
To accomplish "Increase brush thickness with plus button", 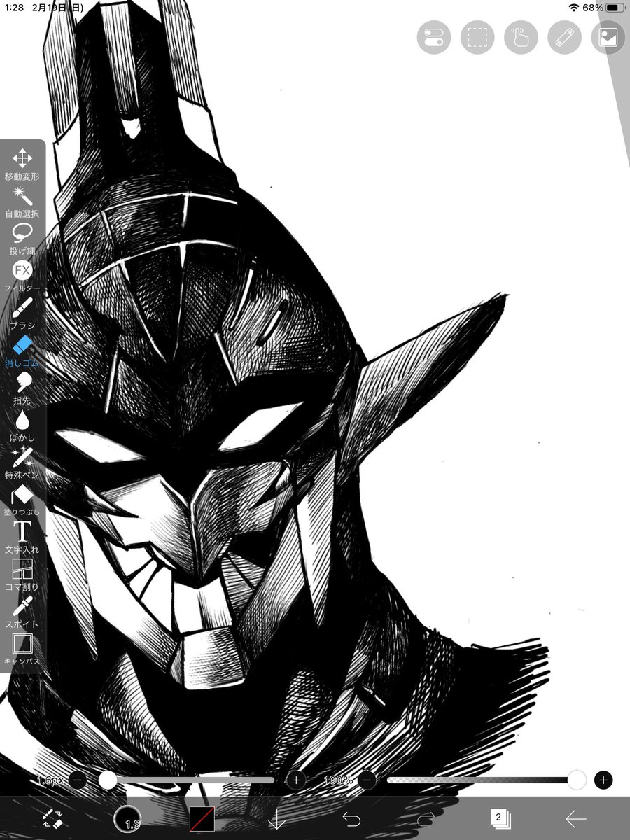I will [297, 780].
